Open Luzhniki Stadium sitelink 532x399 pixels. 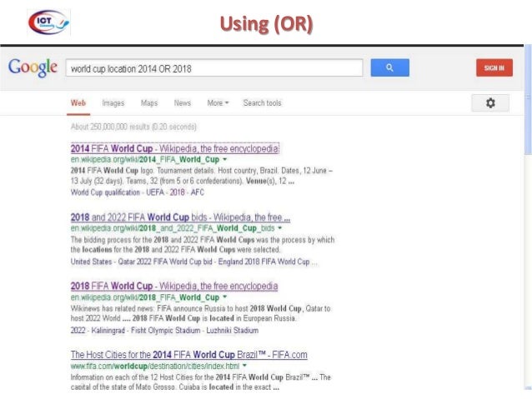point(233,331)
